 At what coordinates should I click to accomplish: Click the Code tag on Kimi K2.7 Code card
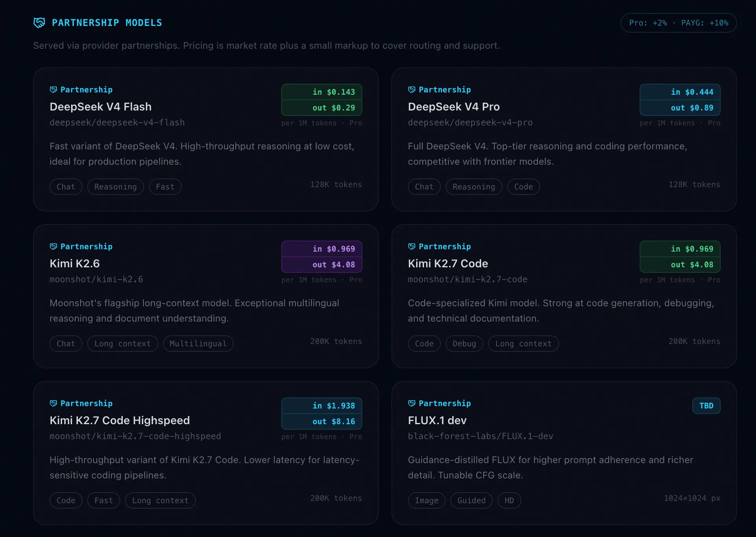[424, 344]
